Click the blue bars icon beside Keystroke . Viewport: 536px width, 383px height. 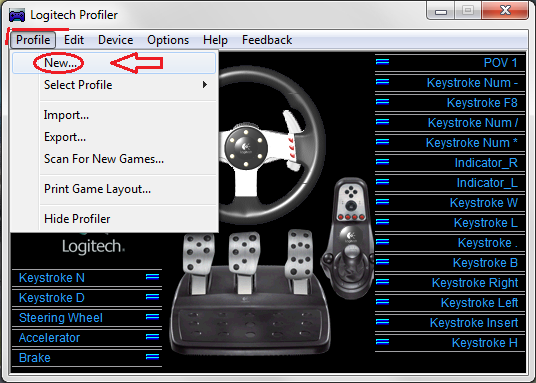[x=382, y=242]
